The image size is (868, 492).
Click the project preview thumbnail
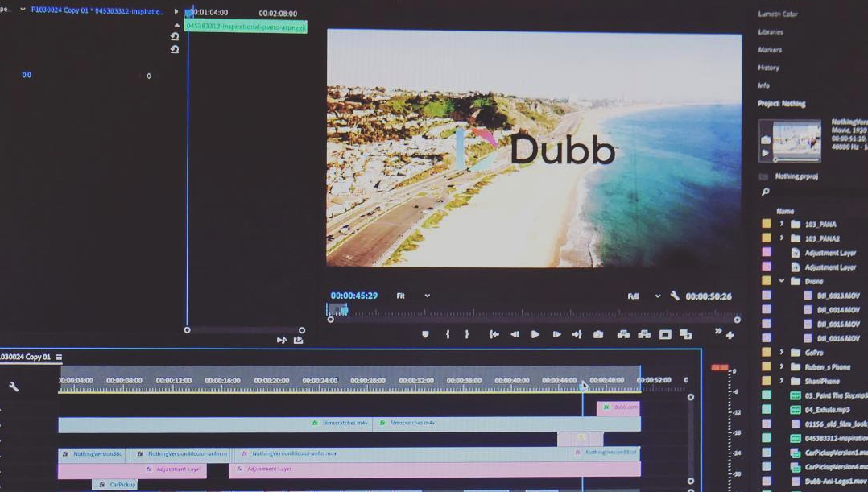tap(796, 140)
